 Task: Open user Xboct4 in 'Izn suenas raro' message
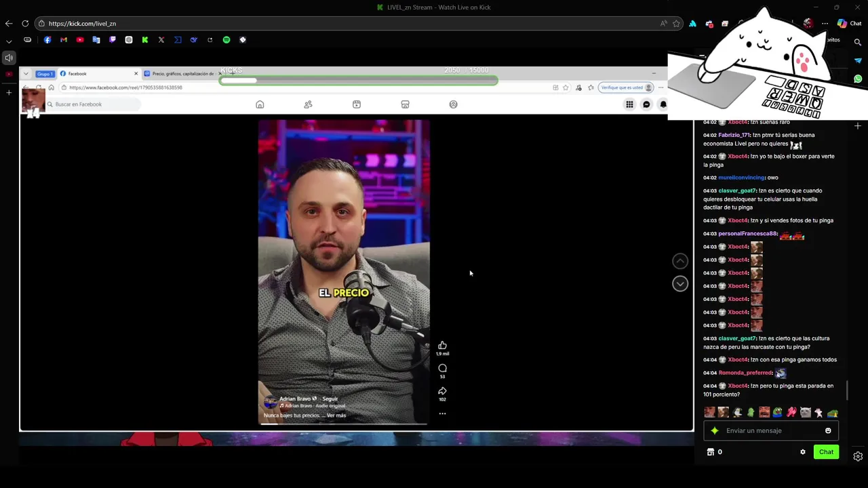click(738, 122)
